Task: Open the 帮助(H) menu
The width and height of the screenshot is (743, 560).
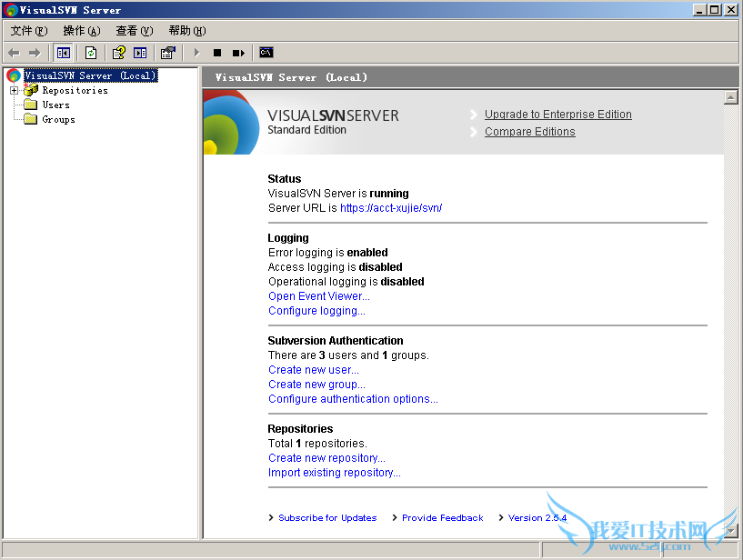Action: 187,31
